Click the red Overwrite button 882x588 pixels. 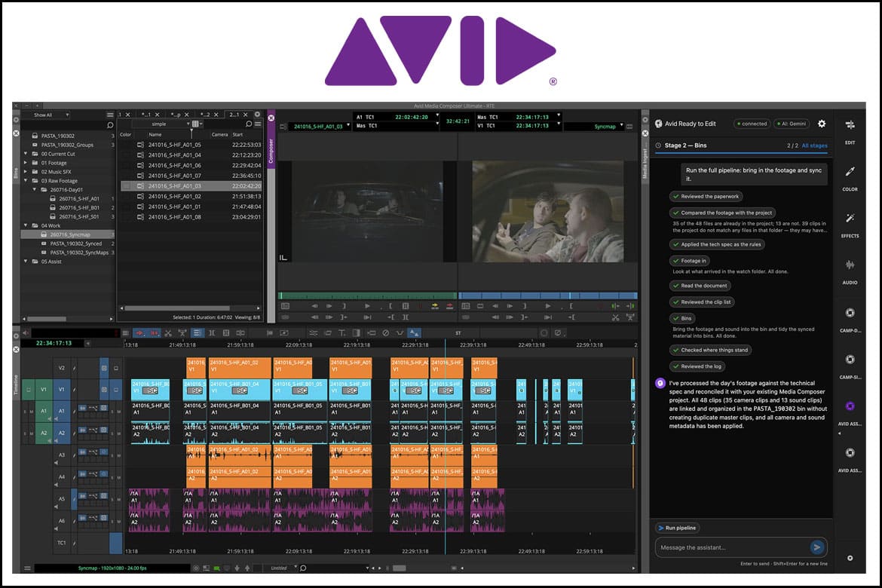[x=449, y=306]
